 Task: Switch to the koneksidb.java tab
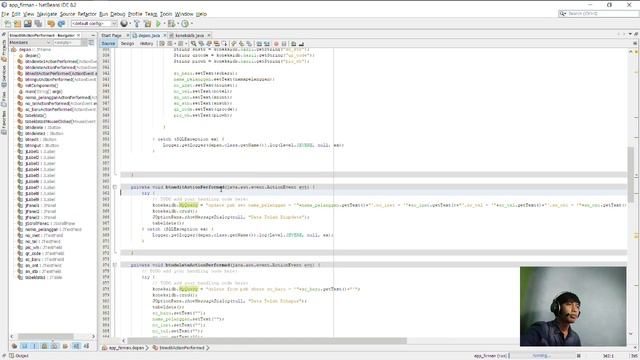tap(189, 36)
